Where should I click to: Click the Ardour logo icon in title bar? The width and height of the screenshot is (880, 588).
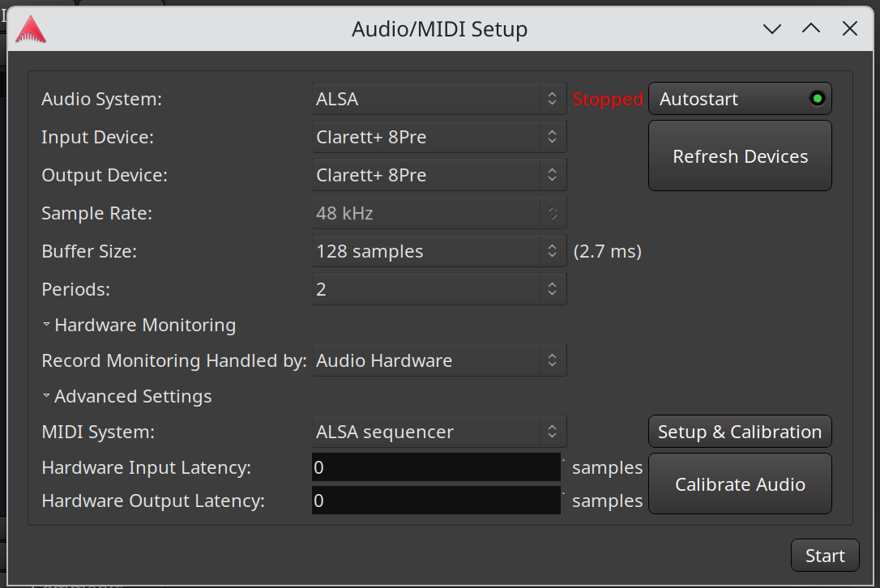[31, 30]
